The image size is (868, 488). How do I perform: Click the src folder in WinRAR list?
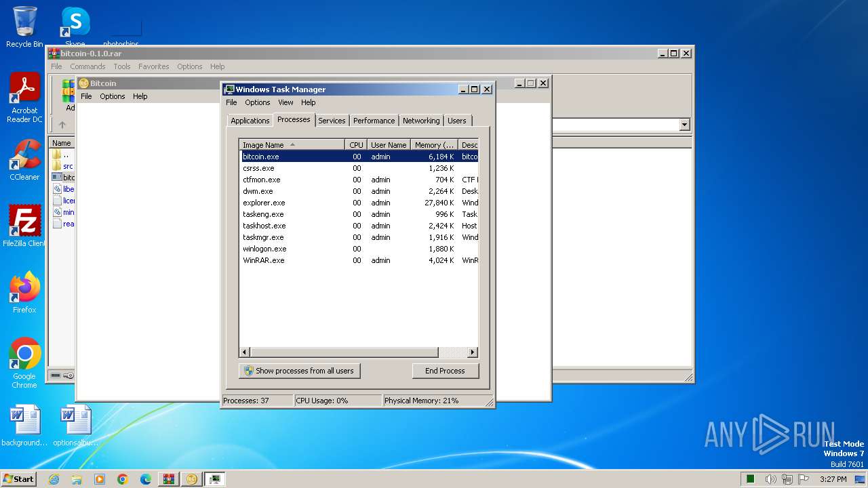point(62,166)
